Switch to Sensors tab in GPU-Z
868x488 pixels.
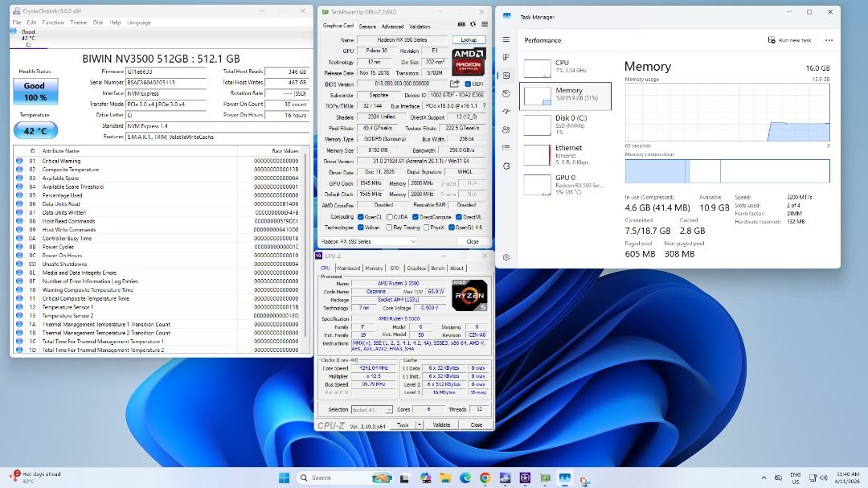367,27
